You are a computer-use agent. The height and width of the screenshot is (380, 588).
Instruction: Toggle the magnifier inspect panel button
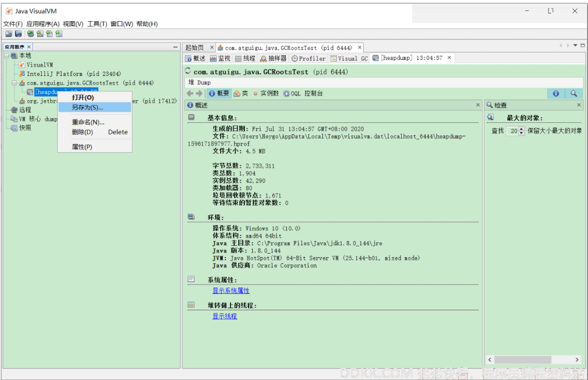(x=574, y=93)
